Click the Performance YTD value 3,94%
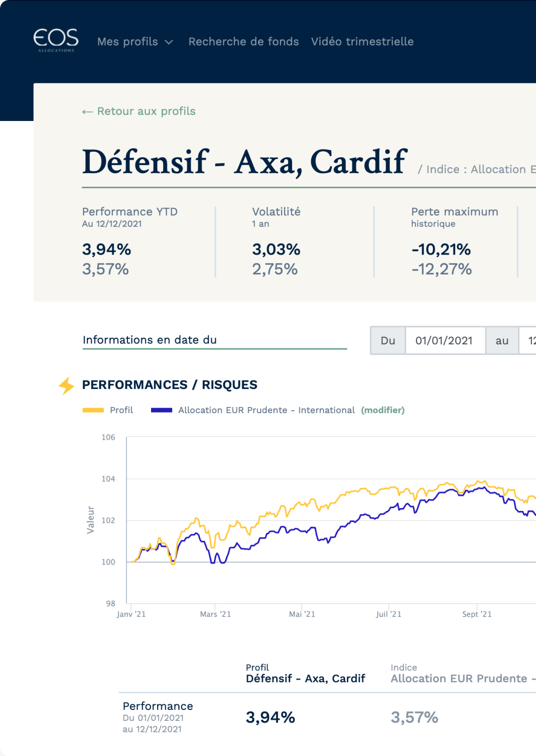Image resolution: width=536 pixels, height=756 pixels. [x=106, y=249]
